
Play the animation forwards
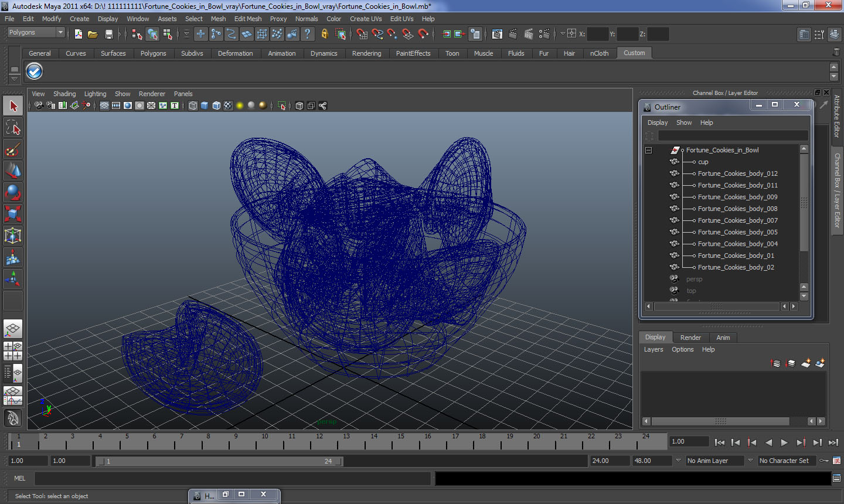tap(784, 443)
